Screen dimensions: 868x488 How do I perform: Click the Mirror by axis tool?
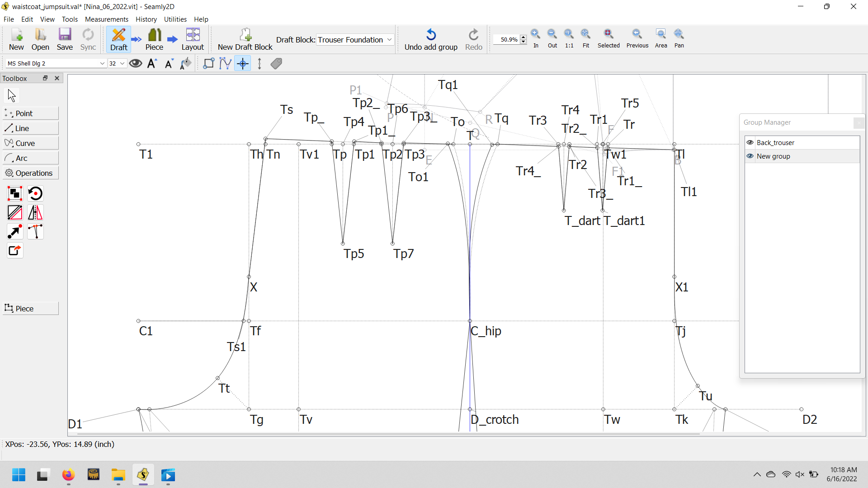[35, 212]
